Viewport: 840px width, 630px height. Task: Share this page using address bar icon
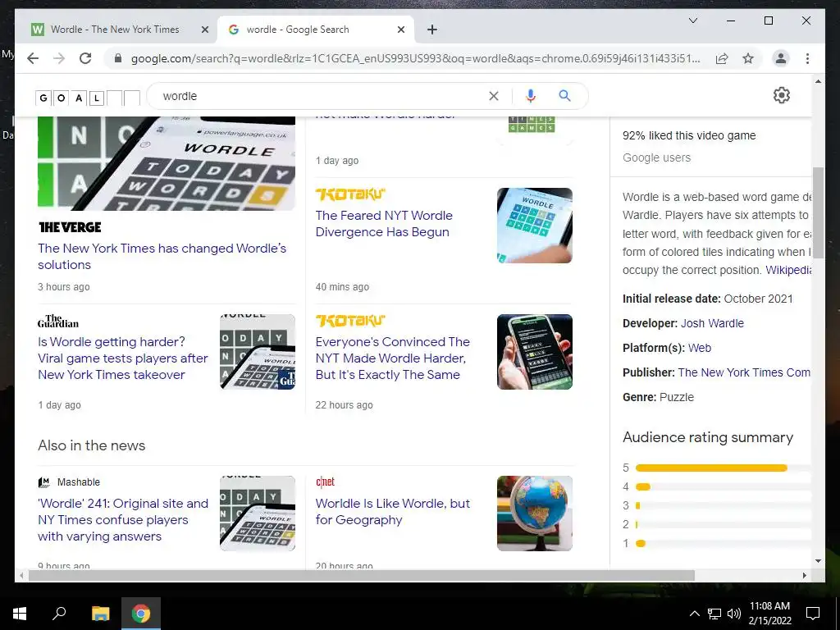[722, 58]
